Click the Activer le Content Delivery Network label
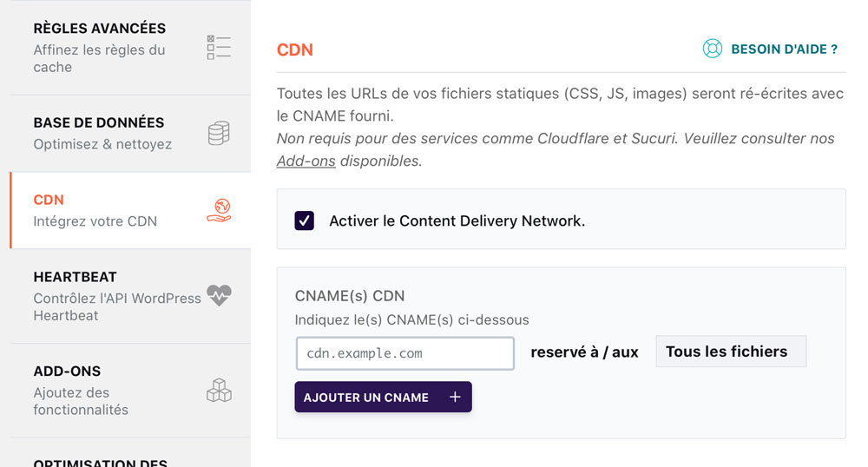 pyautogui.click(x=457, y=220)
